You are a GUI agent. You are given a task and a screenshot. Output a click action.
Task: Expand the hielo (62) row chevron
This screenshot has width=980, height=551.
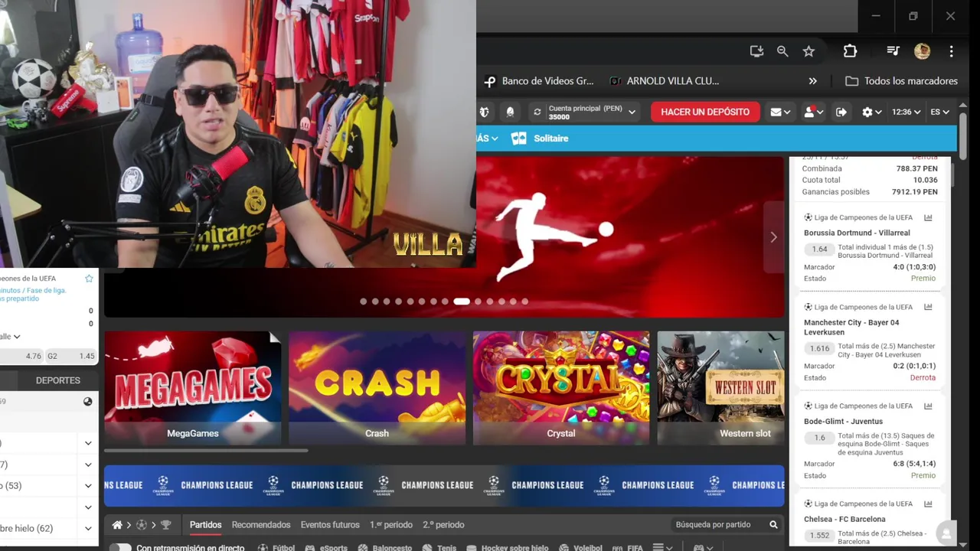[x=88, y=529]
